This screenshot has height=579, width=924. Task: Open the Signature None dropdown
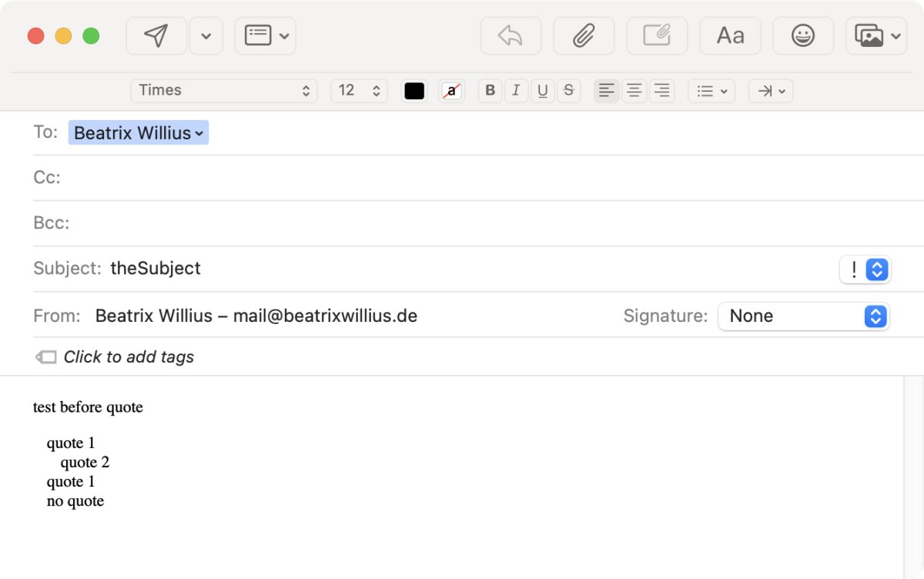[803, 316]
